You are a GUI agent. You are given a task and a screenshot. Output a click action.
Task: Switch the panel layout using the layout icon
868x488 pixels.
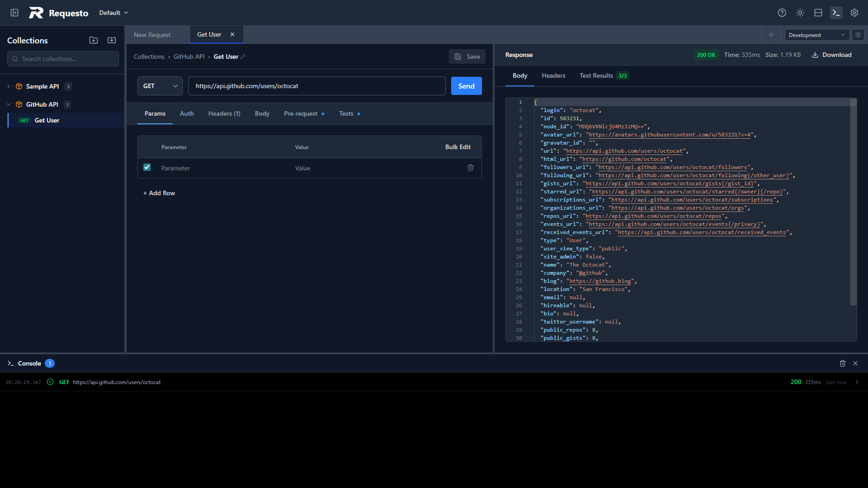(x=818, y=13)
